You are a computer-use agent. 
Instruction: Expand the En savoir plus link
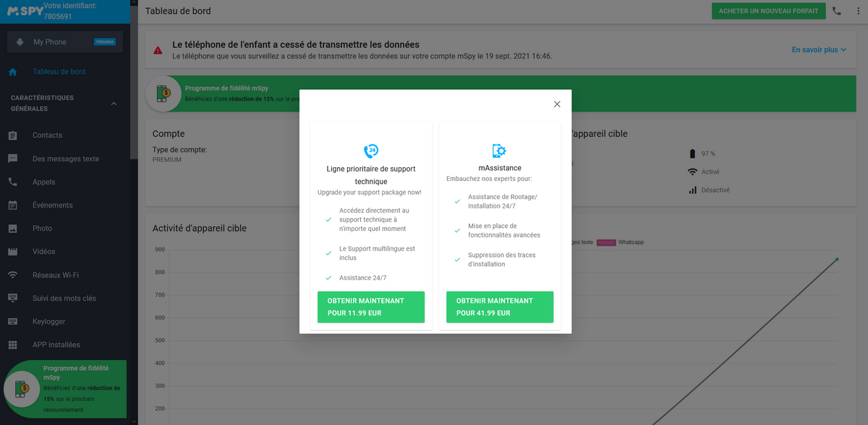(x=819, y=50)
